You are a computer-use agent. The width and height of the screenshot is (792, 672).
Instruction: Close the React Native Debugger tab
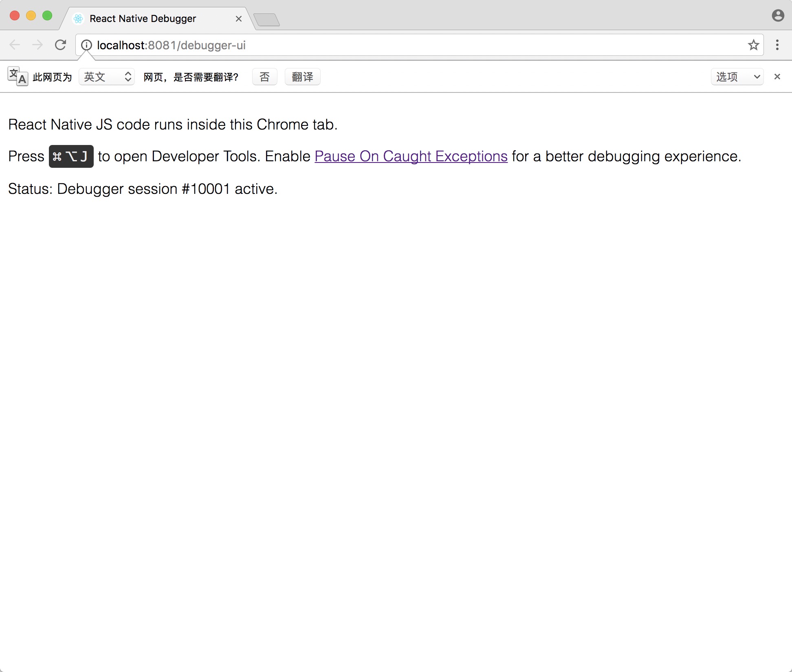(x=239, y=19)
